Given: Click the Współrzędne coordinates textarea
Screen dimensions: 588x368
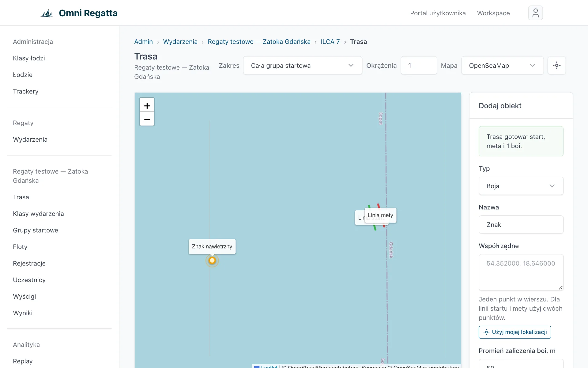Looking at the screenshot, I should pyautogui.click(x=521, y=272).
